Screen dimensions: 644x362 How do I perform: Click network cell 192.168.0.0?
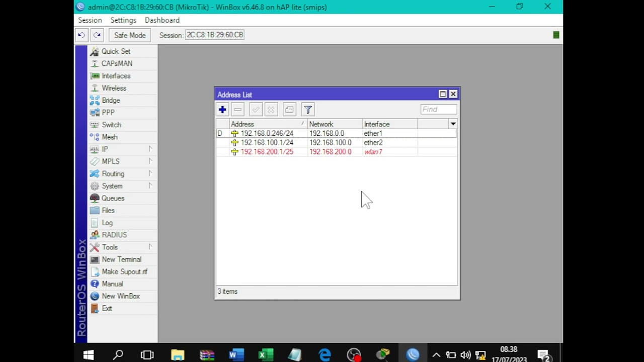point(327,133)
